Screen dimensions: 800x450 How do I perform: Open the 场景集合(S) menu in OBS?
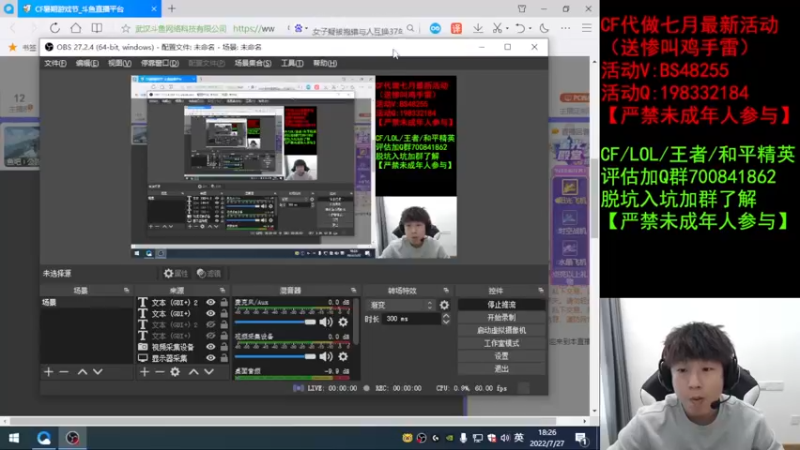253,63
